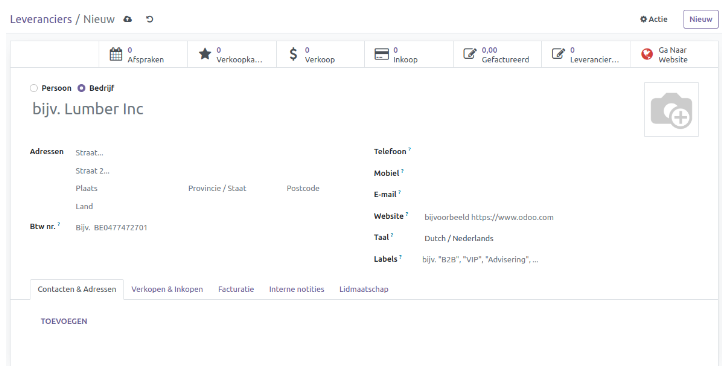
Task: Open the Verkoop dollar stat button
Action: coord(320,54)
